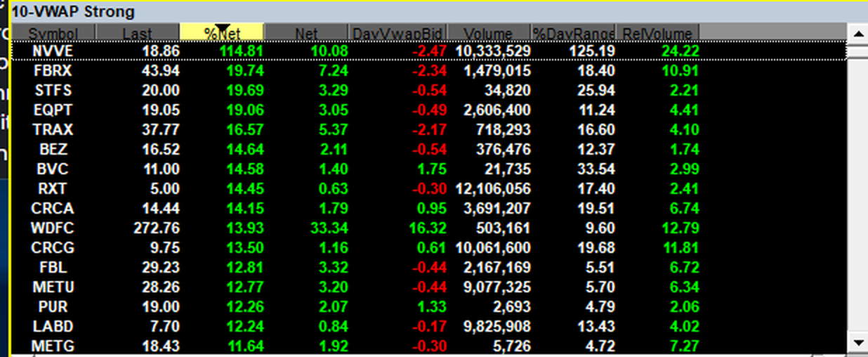This screenshot has height=357, width=868.
Task: Select the FBRX symbol
Action: [53, 70]
